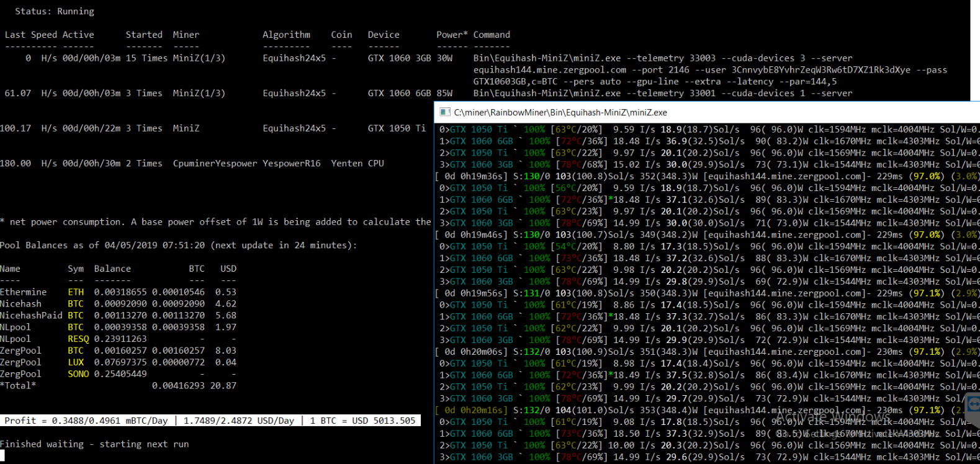The height and width of the screenshot is (464, 980).
Task: Select RESQ balance '0.23911263'
Action: pyautogui.click(x=120, y=339)
